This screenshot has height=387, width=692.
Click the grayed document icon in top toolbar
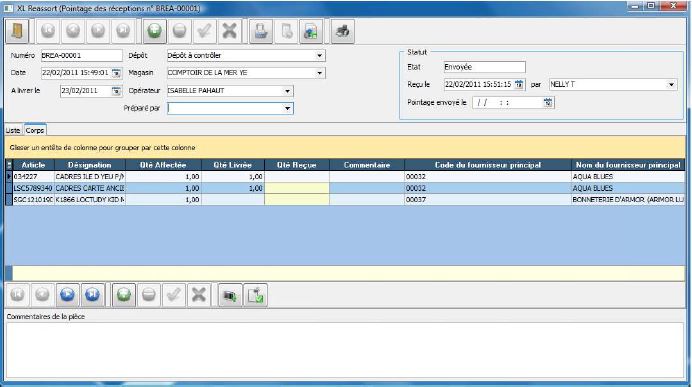[286, 31]
